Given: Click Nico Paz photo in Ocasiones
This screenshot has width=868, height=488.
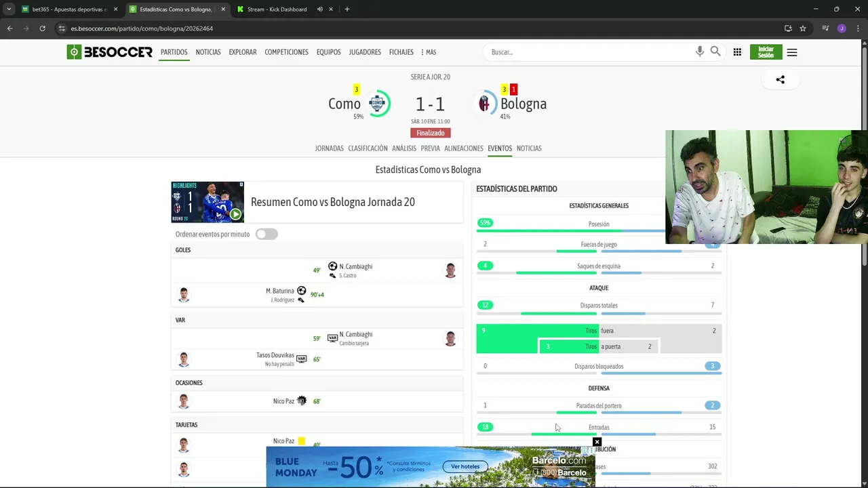Looking at the screenshot, I should (x=184, y=401).
